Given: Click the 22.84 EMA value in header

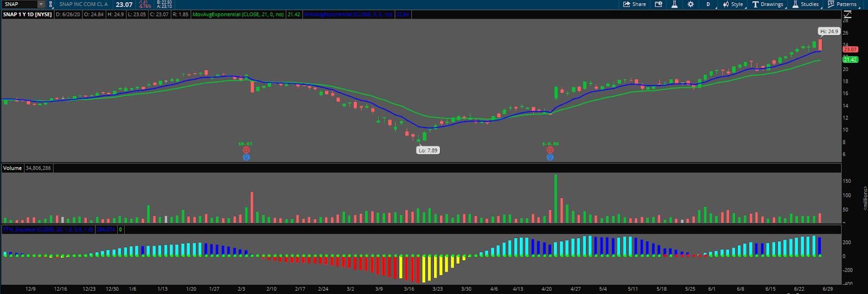Looking at the screenshot, I should click(403, 15).
